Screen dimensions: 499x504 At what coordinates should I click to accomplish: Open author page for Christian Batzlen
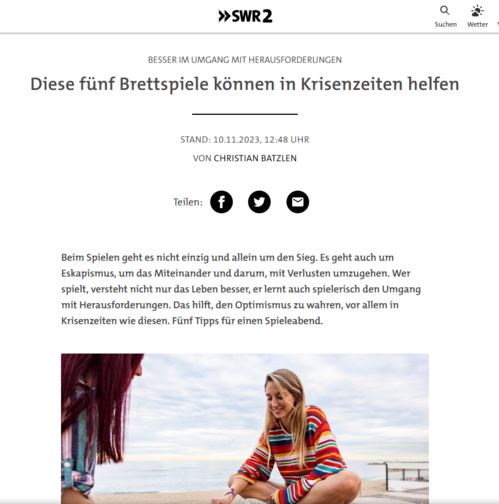(255, 158)
